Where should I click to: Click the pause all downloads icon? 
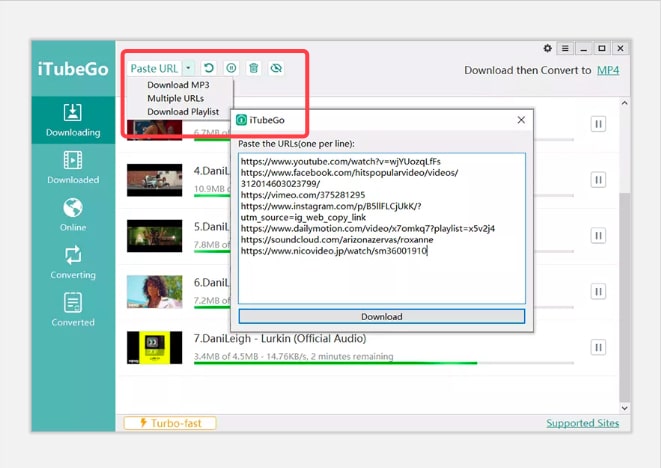(231, 68)
